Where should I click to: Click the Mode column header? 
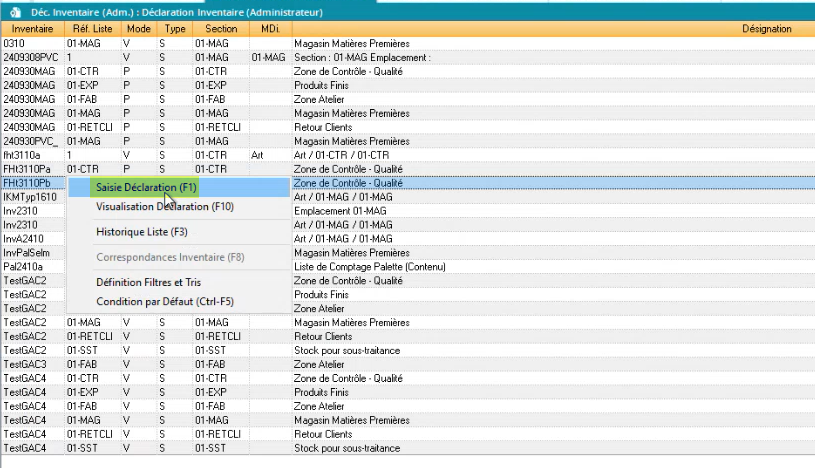137,30
